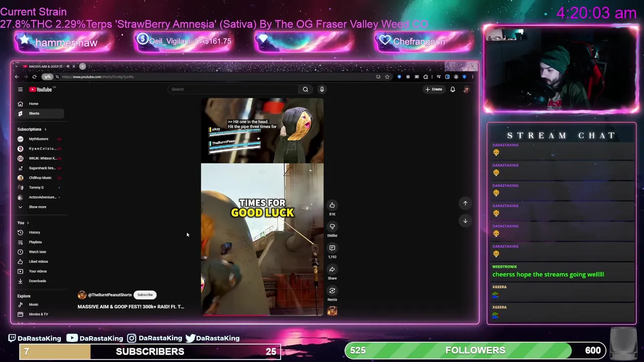
Task: Open the Chillhop Music channel
Action: tap(39, 178)
